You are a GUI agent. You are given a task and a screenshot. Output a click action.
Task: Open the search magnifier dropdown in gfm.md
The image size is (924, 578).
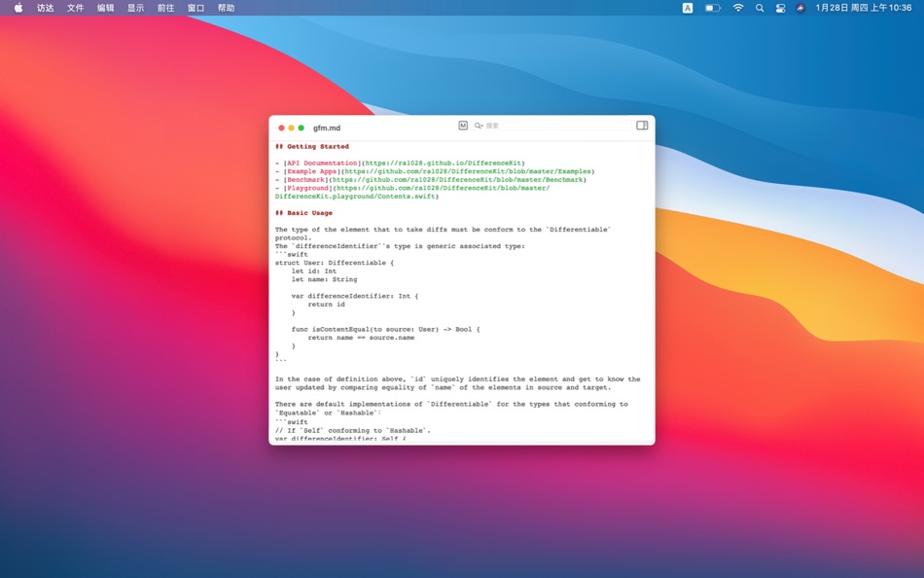[x=479, y=126]
